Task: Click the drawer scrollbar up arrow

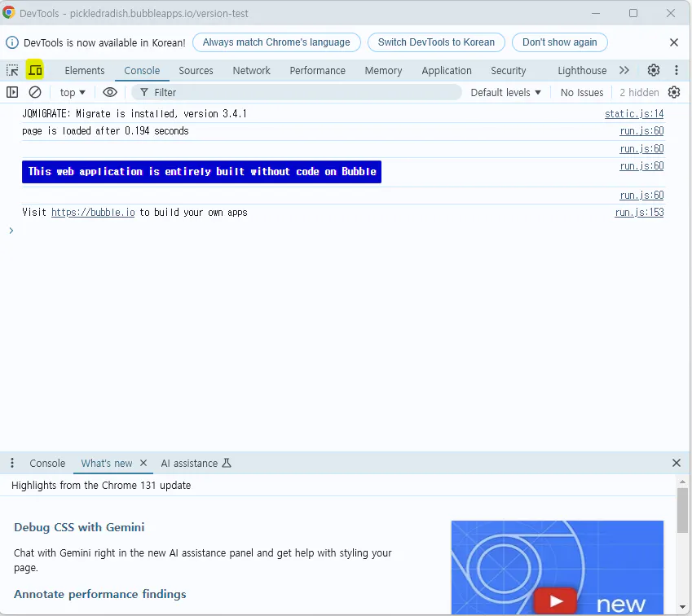Action: tap(682, 482)
